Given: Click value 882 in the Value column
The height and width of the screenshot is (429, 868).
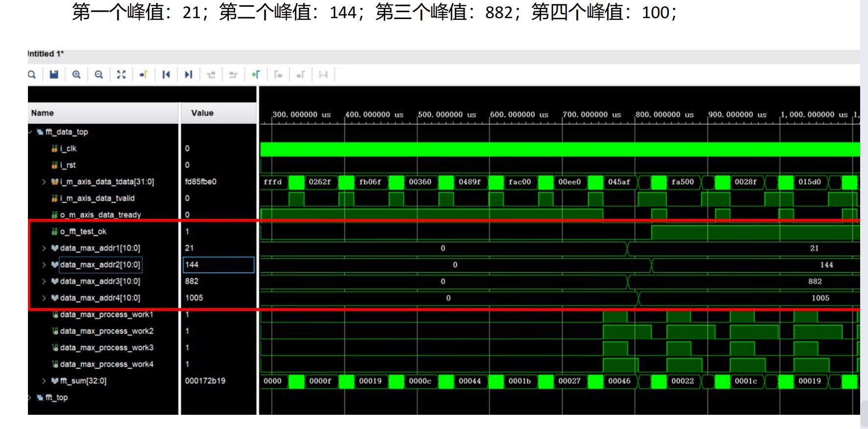Looking at the screenshot, I should coord(192,282).
